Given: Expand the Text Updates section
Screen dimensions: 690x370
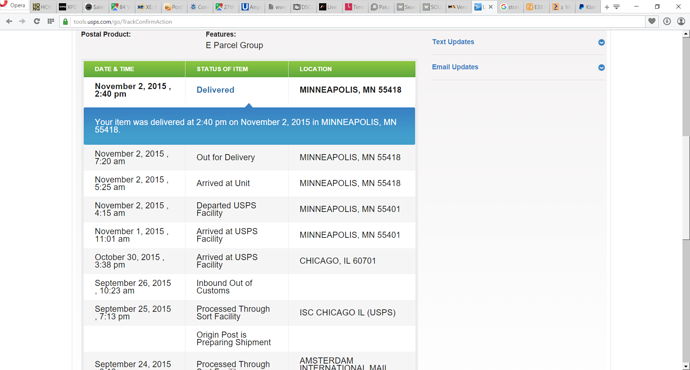Looking at the screenshot, I should click(601, 42).
